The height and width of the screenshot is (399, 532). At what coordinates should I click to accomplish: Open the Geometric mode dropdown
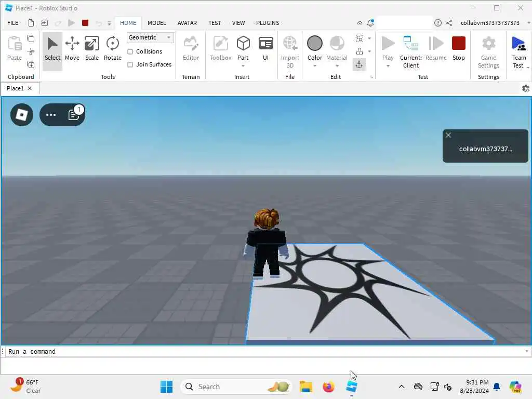pyautogui.click(x=150, y=37)
